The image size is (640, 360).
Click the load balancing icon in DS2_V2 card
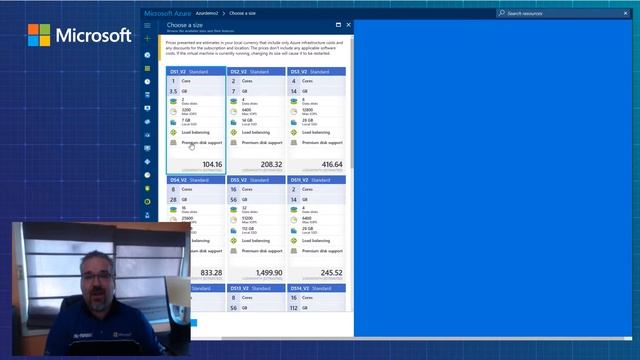coord(234,132)
